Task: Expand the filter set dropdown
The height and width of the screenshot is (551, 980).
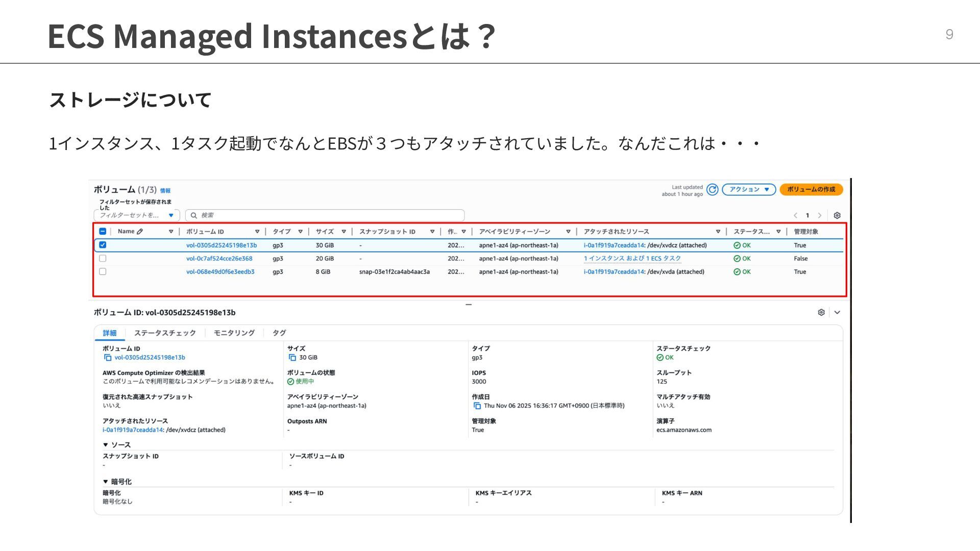Action: click(171, 215)
